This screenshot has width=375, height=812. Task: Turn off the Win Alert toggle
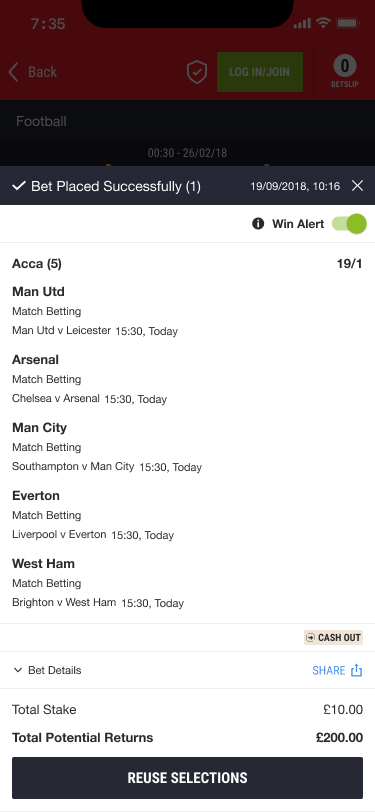coord(349,224)
